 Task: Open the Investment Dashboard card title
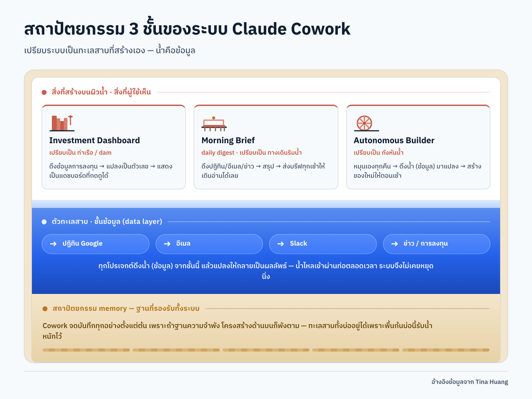[x=94, y=141]
